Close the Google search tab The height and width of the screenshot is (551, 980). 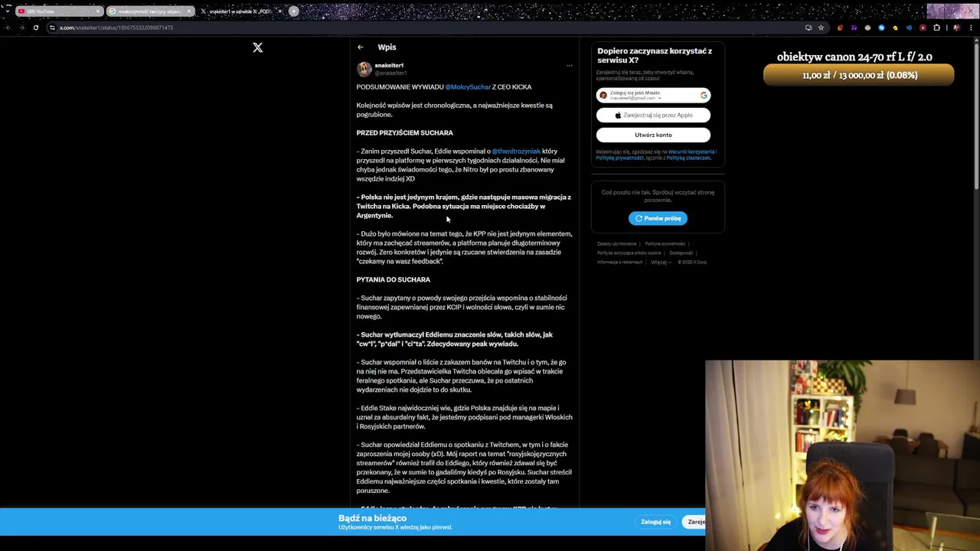coord(189,11)
